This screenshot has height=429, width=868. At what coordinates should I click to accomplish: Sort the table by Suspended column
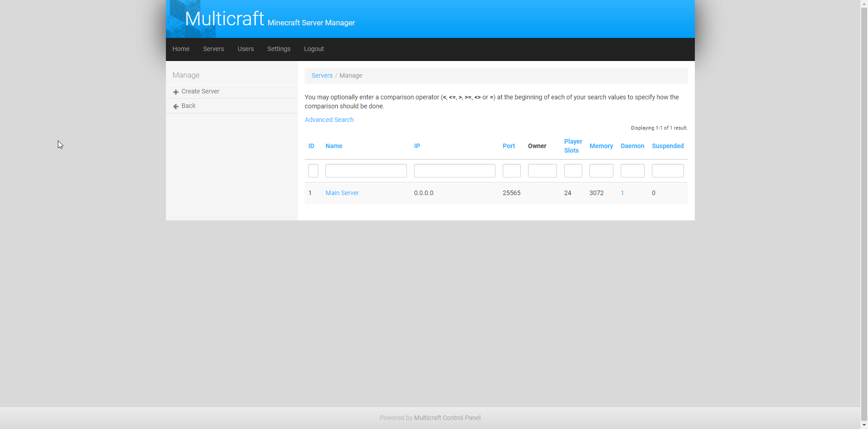click(667, 146)
